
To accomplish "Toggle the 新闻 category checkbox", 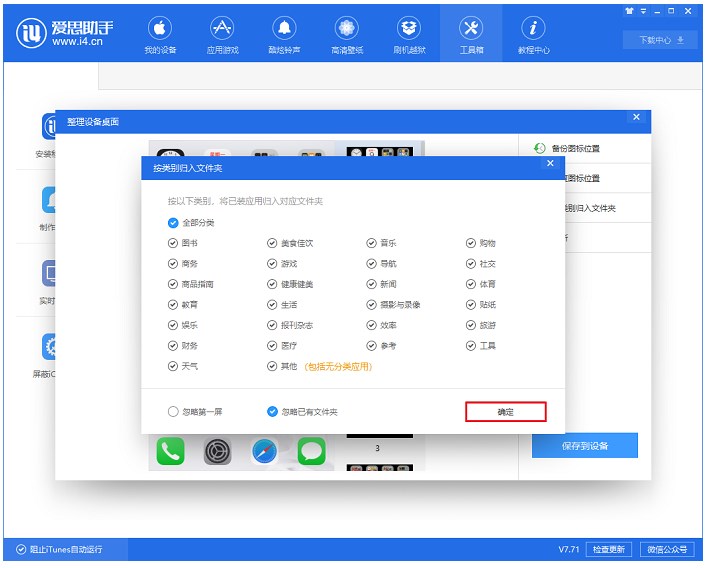I will point(371,284).
